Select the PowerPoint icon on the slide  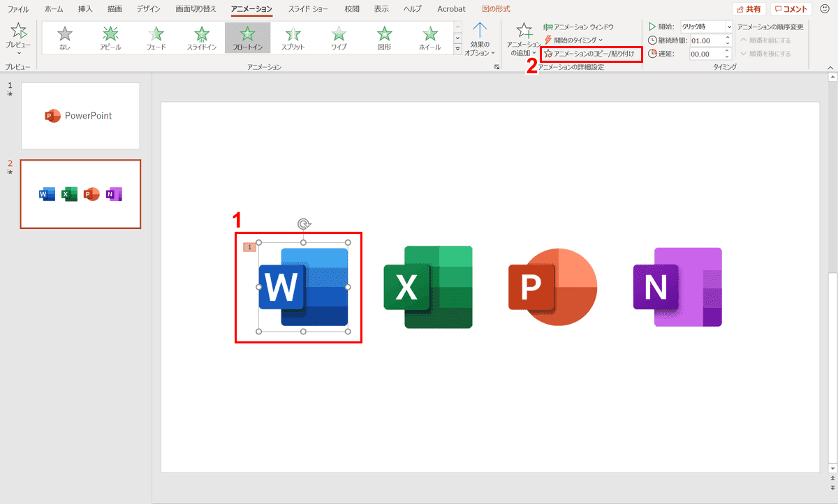[x=552, y=287]
